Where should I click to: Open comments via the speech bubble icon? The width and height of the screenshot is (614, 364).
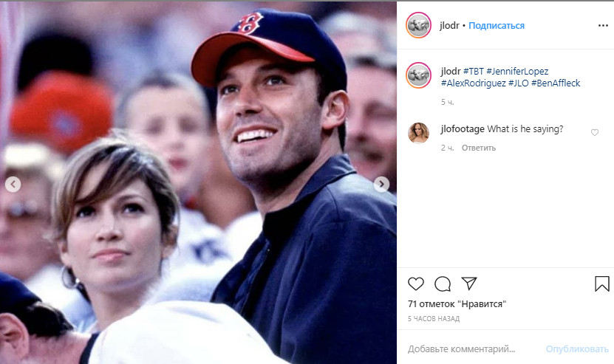tap(443, 284)
